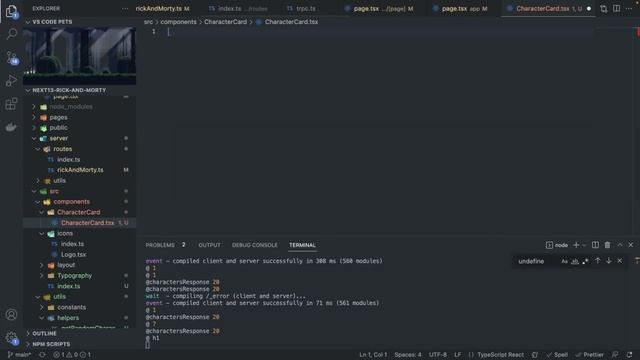Open the Run and Debug view
This screenshot has width=640, height=360.
click(x=11, y=80)
